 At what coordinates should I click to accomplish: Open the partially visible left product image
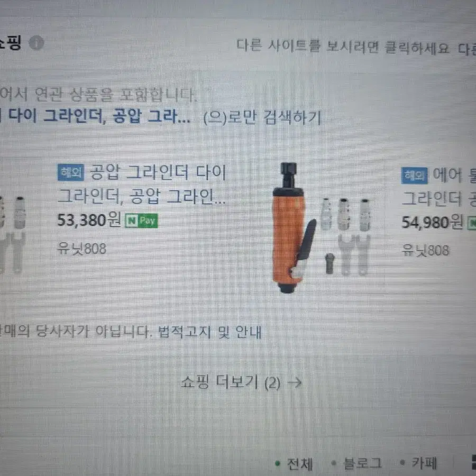(x=12, y=235)
